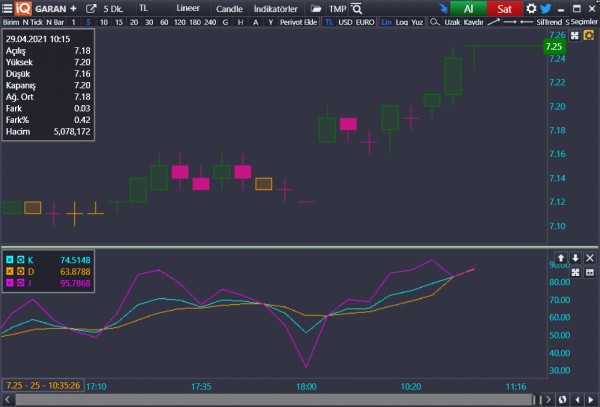Click the green Al buy button

tap(468, 8)
